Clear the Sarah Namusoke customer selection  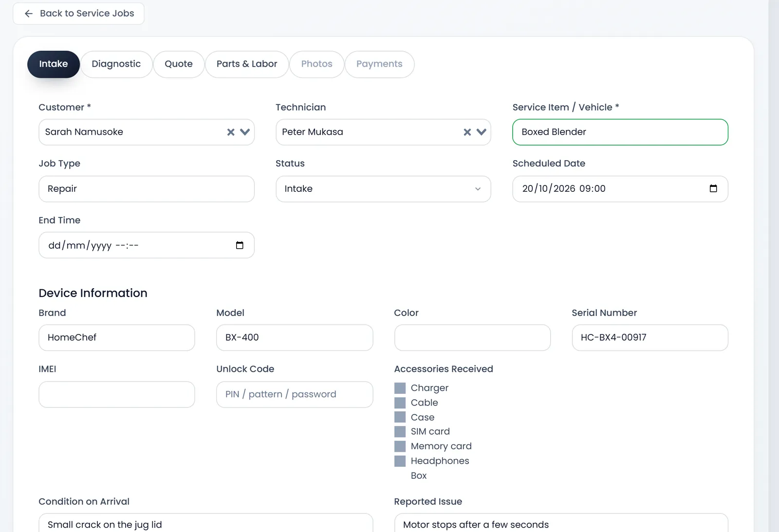231,132
